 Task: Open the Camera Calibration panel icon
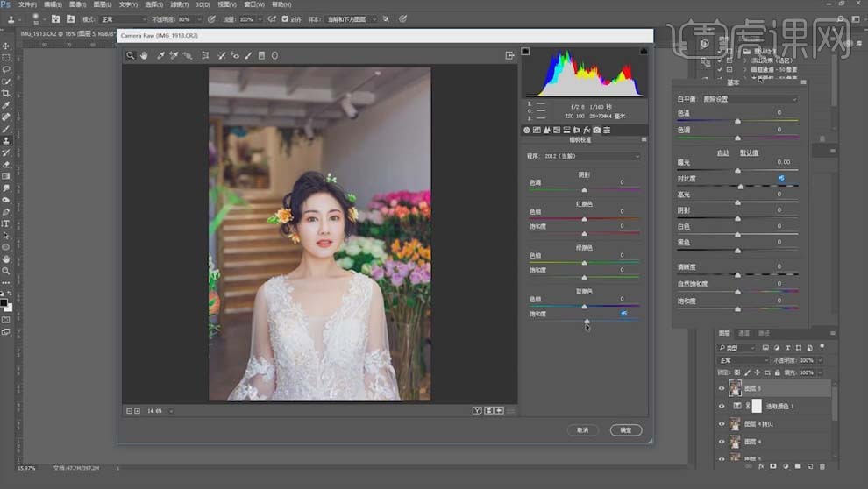(597, 131)
